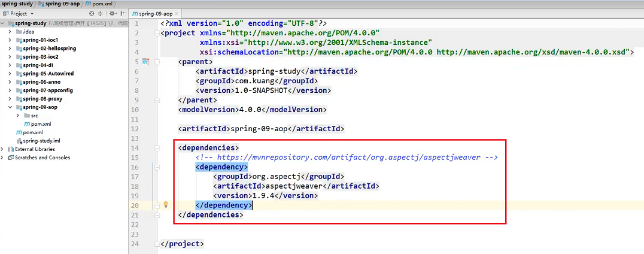Click the Maven xsd URL on line 4
This screenshot has height=254, width=644.
(x=533, y=52)
